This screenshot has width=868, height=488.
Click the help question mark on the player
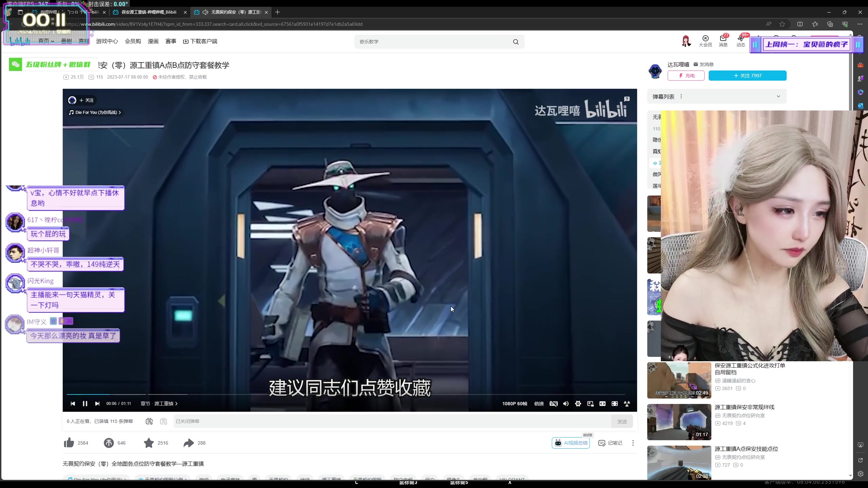627,99
